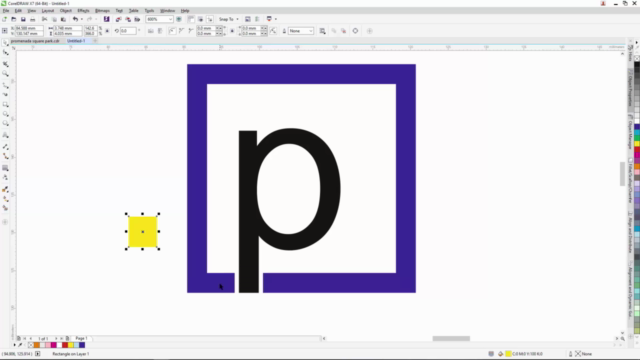Open the Bitmaps menu
Screen dimensions: 640x360
[x=102, y=11]
